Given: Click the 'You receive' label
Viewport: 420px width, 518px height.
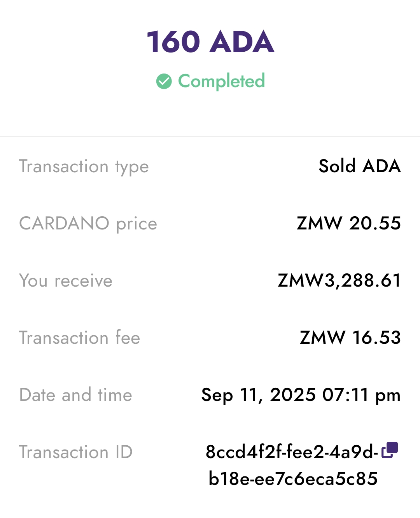Looking at the screenshot, I should point(66,281).
